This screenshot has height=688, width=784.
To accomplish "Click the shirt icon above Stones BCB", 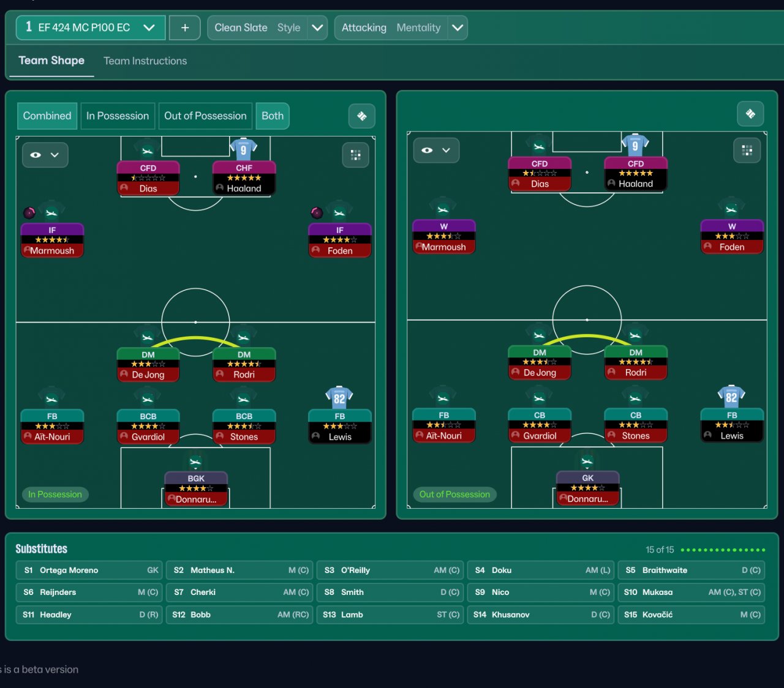I will 244,398.
